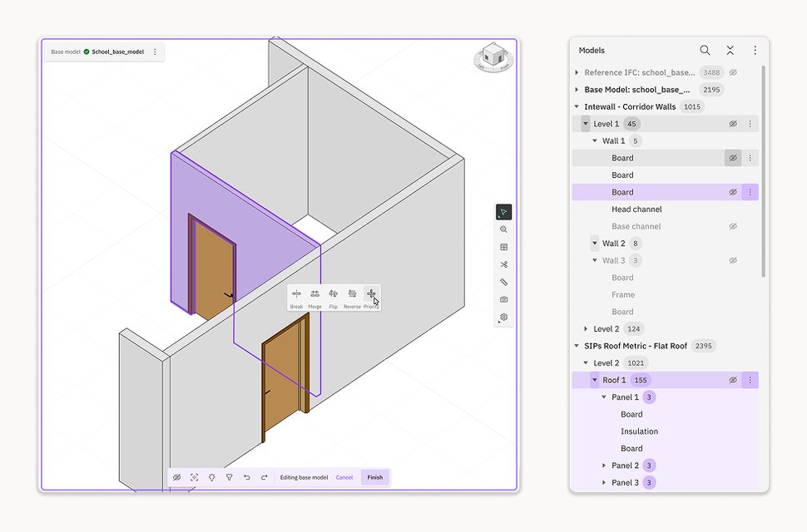Image resolution: width=807 pixels, height=532 pixels.
Task: Open the Level 1 row kebab menu
Action: pos(750,124)
